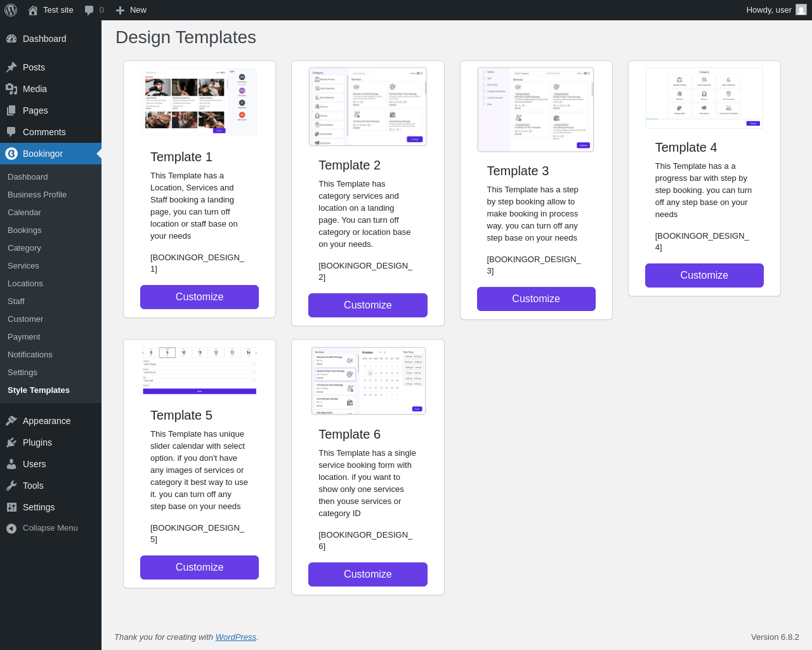Customize Template 5

tap(199, 567)
